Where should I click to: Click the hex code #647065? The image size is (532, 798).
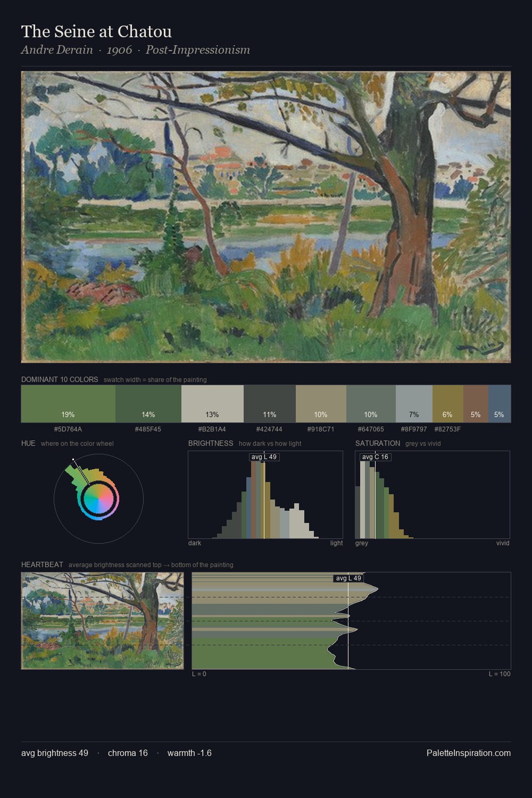371,429
